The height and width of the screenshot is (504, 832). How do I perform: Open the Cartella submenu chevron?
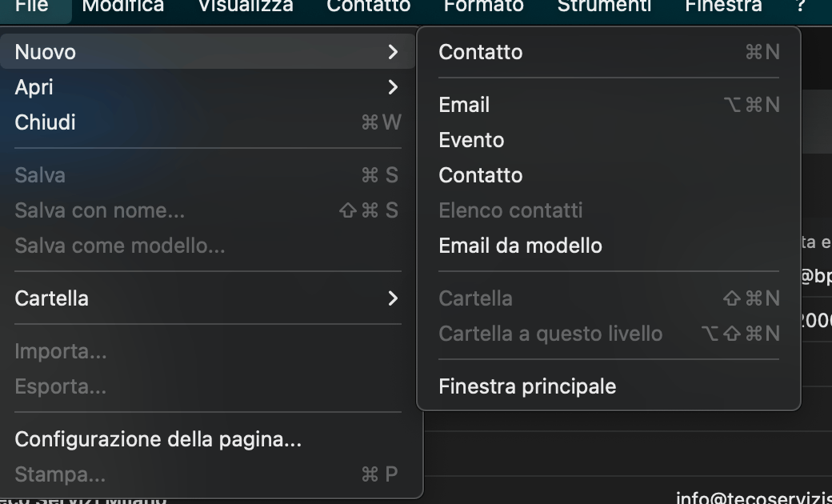pyautogui.click(x=393, y=298)
